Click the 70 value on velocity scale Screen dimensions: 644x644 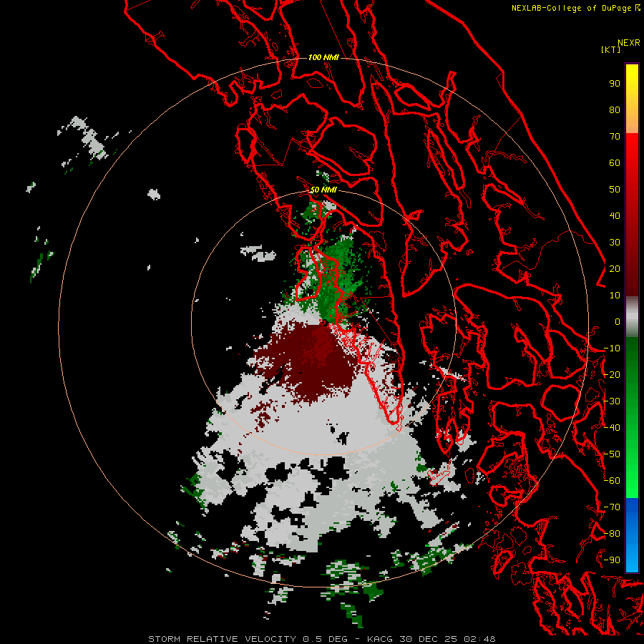tap(615, 137)
